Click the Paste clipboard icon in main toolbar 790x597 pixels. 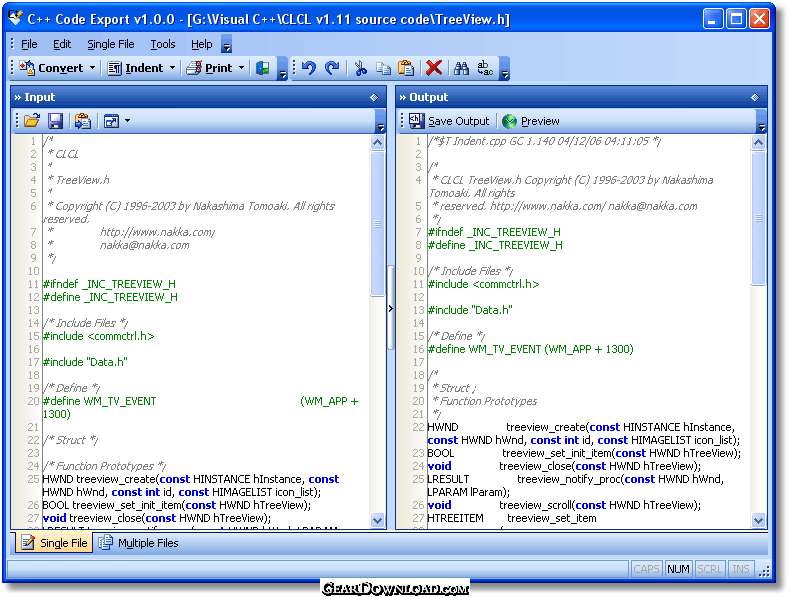[x=406, y=68]
